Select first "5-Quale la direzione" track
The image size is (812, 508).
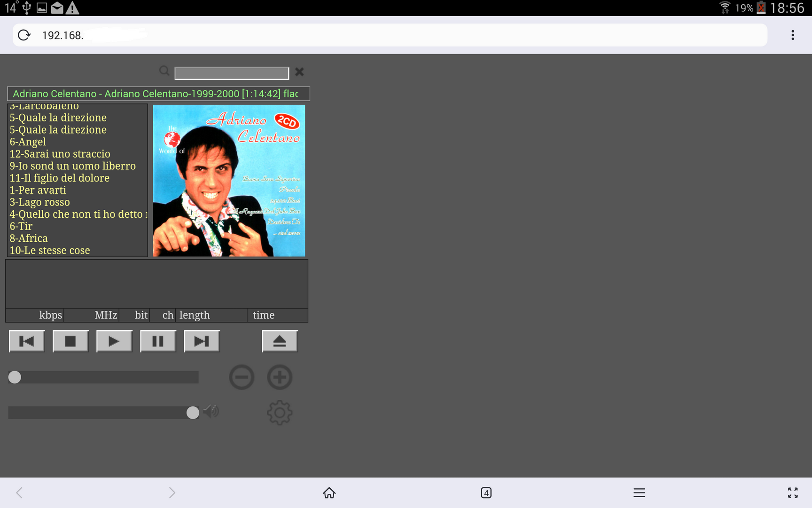[x=58, y=118]
